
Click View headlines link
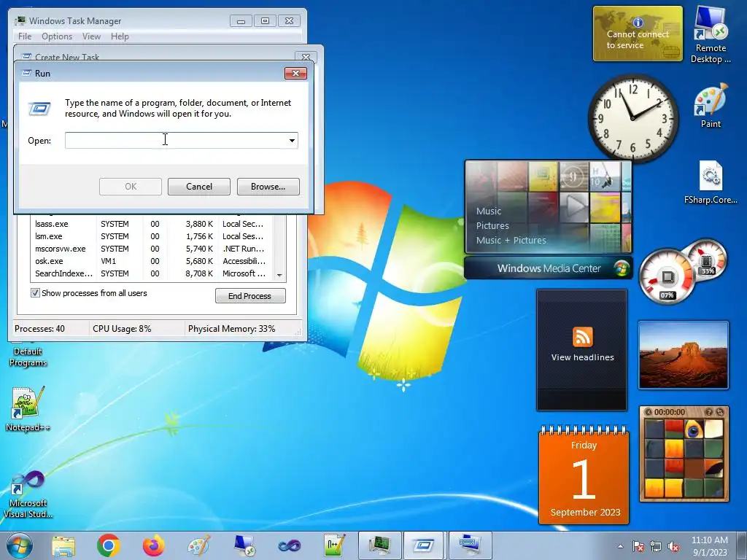582,357
